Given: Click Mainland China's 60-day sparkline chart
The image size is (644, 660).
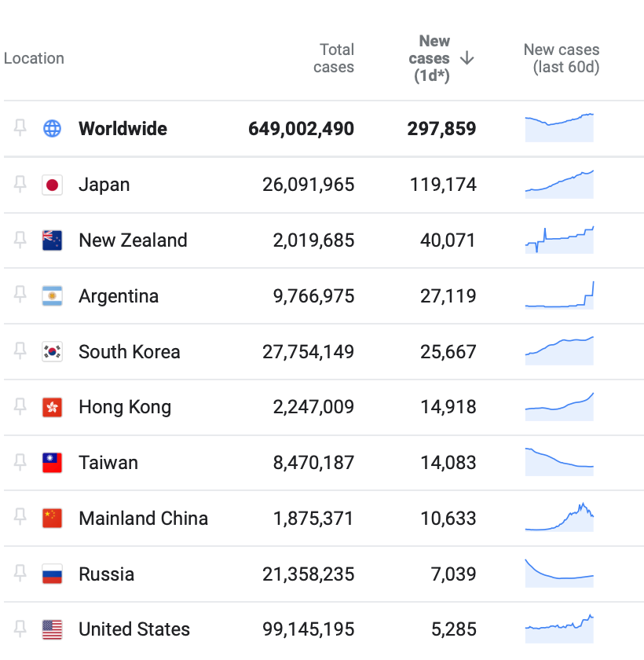Looking at the screenshot, I should [x=559, y=517].
